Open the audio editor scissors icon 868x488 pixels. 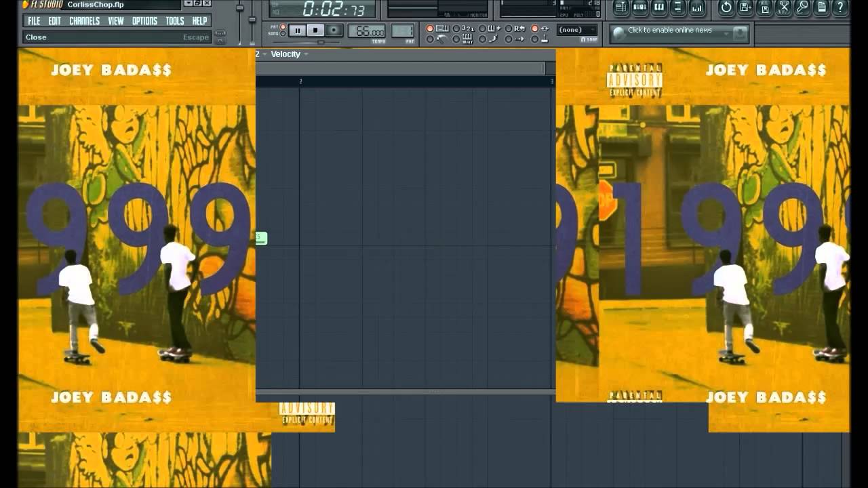[784, 7]
